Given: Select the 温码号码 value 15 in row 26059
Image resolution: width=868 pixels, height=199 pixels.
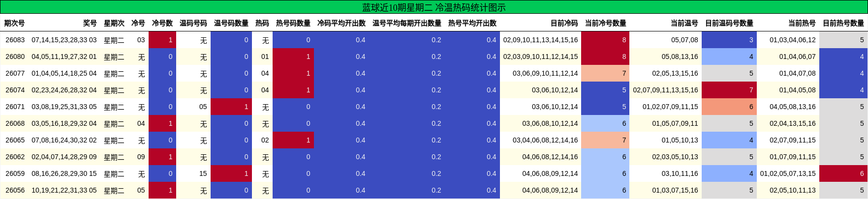Looking at the screenshot, I should point(203,173).
